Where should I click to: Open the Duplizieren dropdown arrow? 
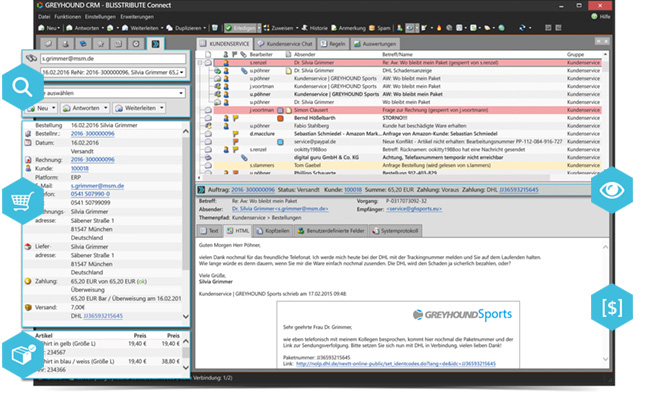(204, 28)
